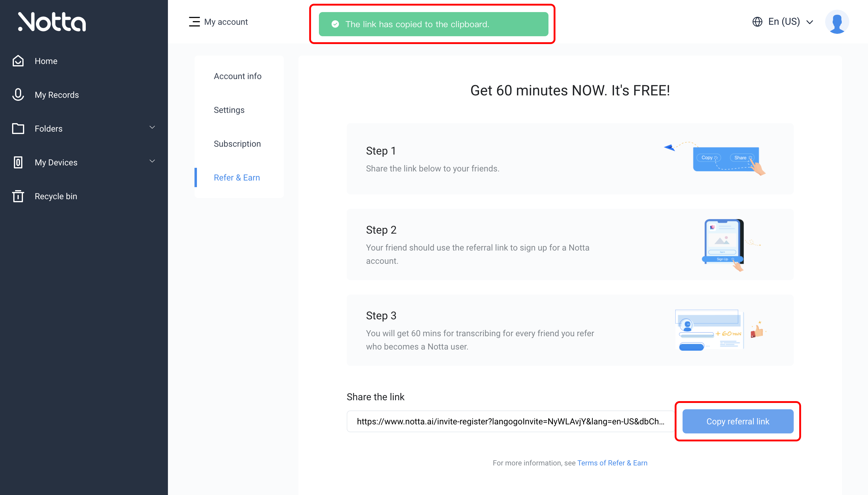Click the My account header label

tap(226, 22)
